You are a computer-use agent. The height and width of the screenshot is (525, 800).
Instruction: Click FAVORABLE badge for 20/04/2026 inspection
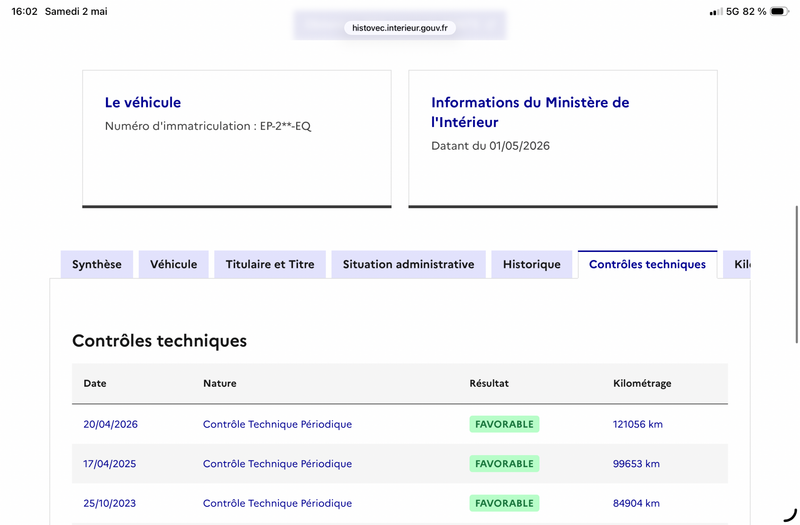click(504, 424)
